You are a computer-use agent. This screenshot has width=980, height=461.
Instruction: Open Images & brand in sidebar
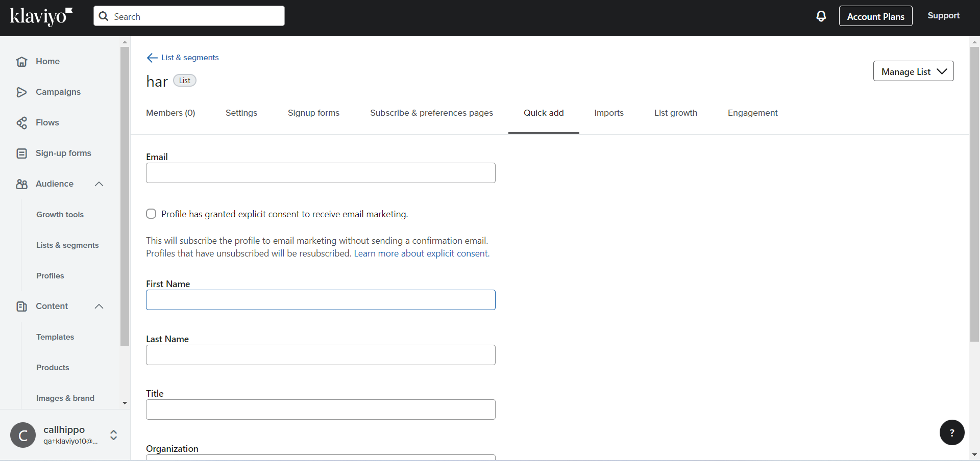coord(65,398)
